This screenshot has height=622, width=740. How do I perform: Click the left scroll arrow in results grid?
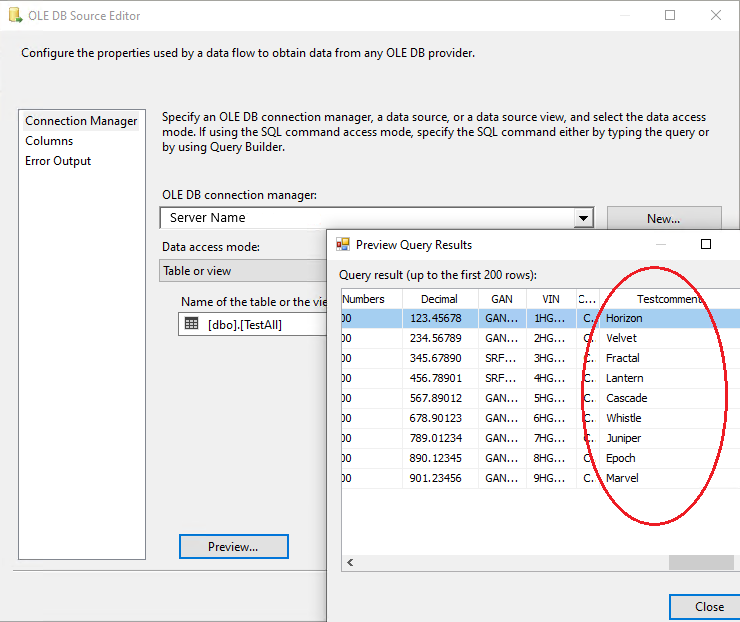[349, 563]
